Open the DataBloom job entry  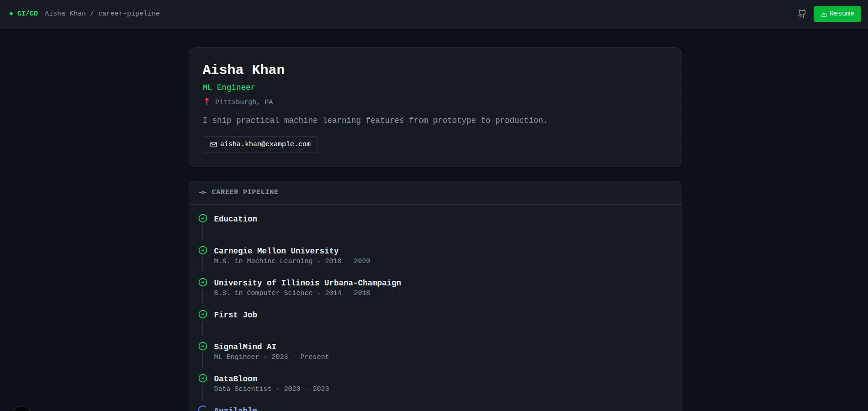coord(235,379)
